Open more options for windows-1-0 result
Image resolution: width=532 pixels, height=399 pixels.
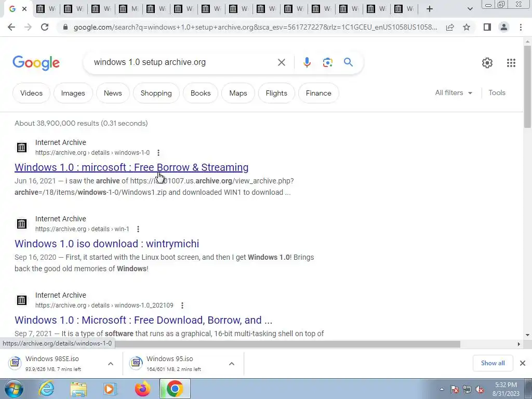158,153
